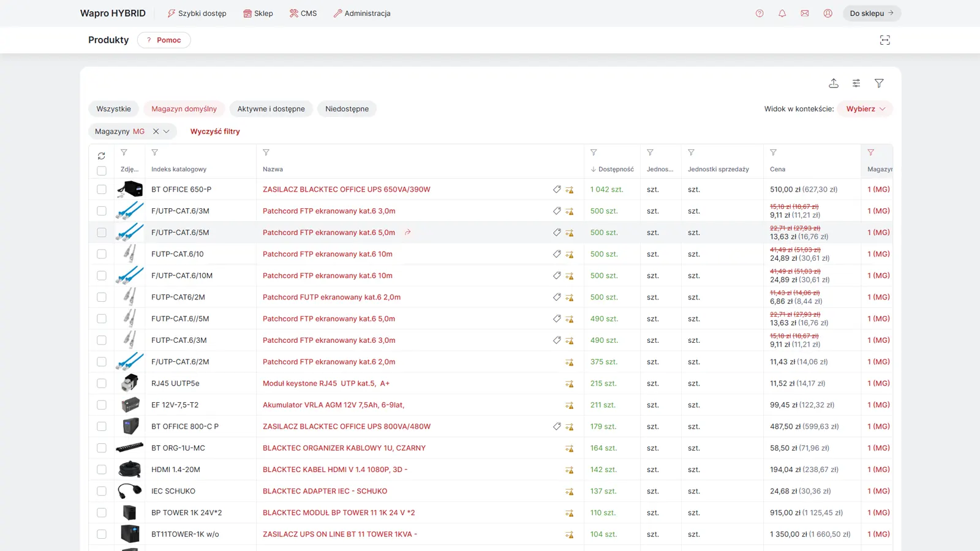Image resolution: width=980 pixels, height=551 pixels.
Task: Click the Wyczyść filtry link
Action: coord(215,131)
